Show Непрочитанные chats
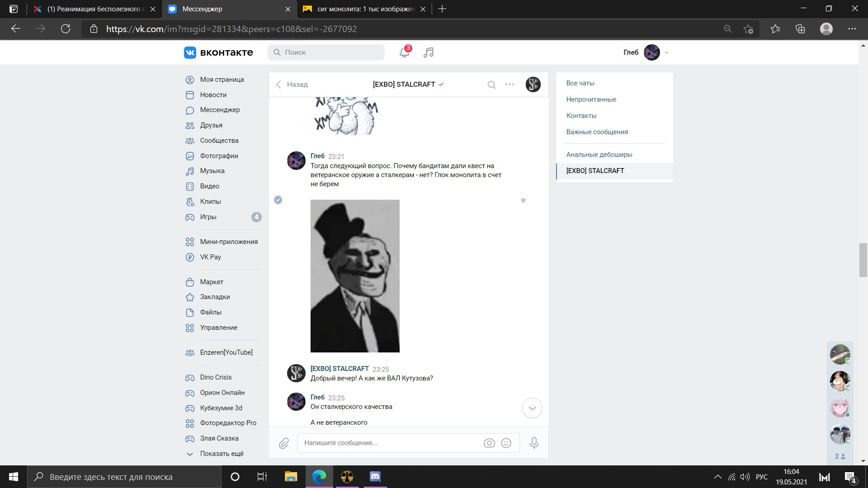868x488 pixels. pos(591,99)
